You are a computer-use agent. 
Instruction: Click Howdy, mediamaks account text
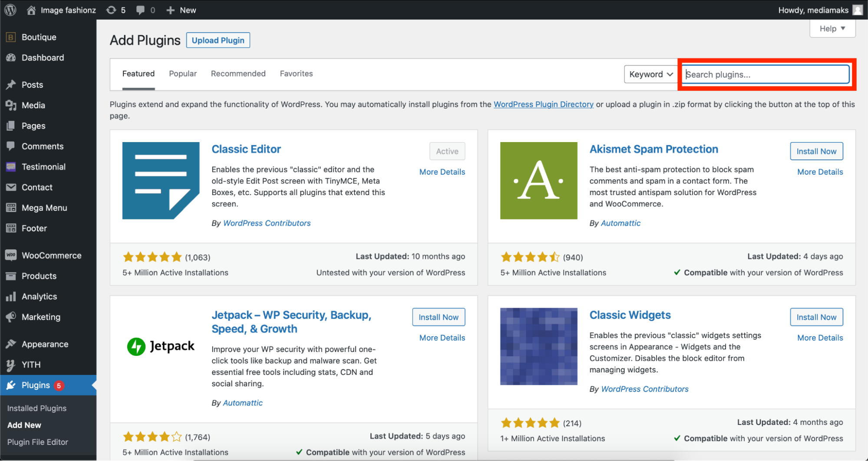point(813,10)
